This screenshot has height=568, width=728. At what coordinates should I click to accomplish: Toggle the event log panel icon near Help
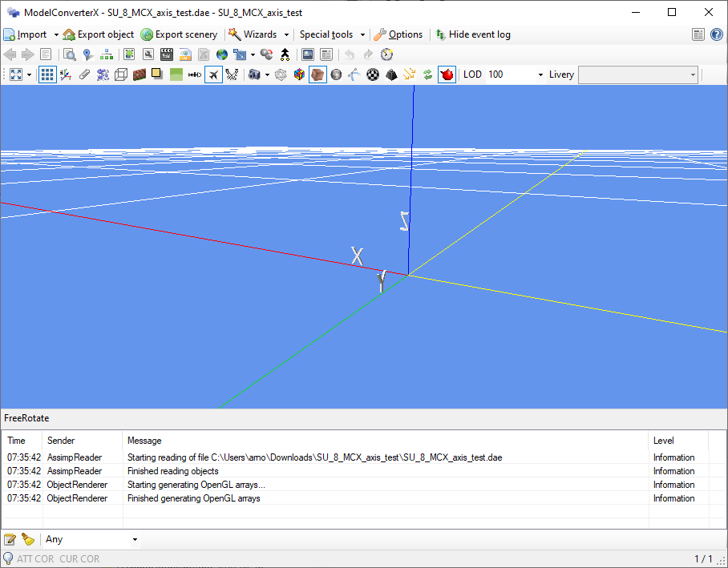698,34
